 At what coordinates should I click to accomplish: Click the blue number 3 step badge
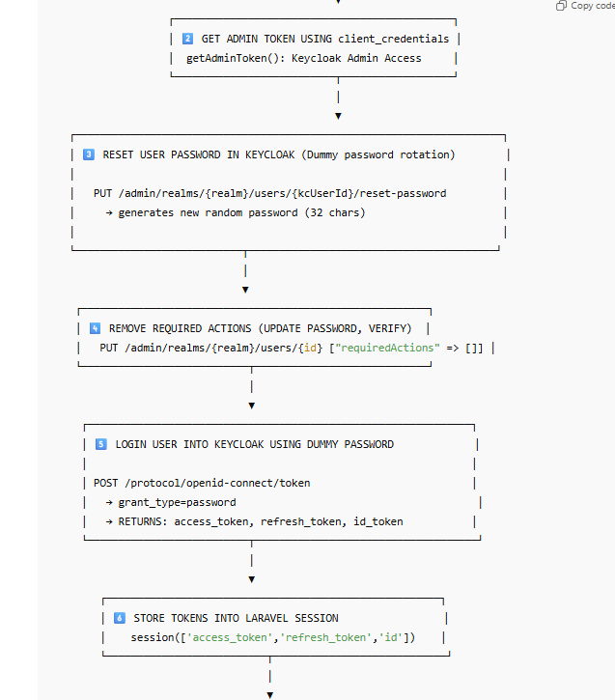(x=89, y=154)
